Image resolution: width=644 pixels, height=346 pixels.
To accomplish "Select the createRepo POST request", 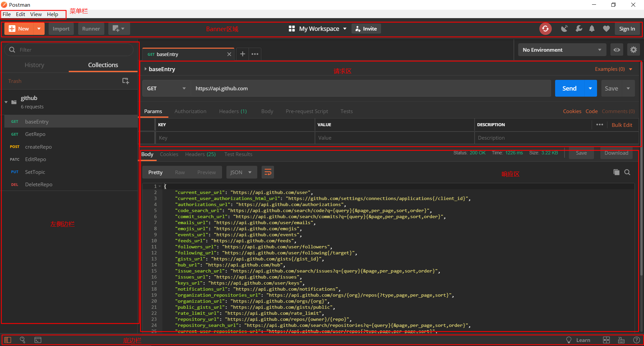I will [70, 147].
